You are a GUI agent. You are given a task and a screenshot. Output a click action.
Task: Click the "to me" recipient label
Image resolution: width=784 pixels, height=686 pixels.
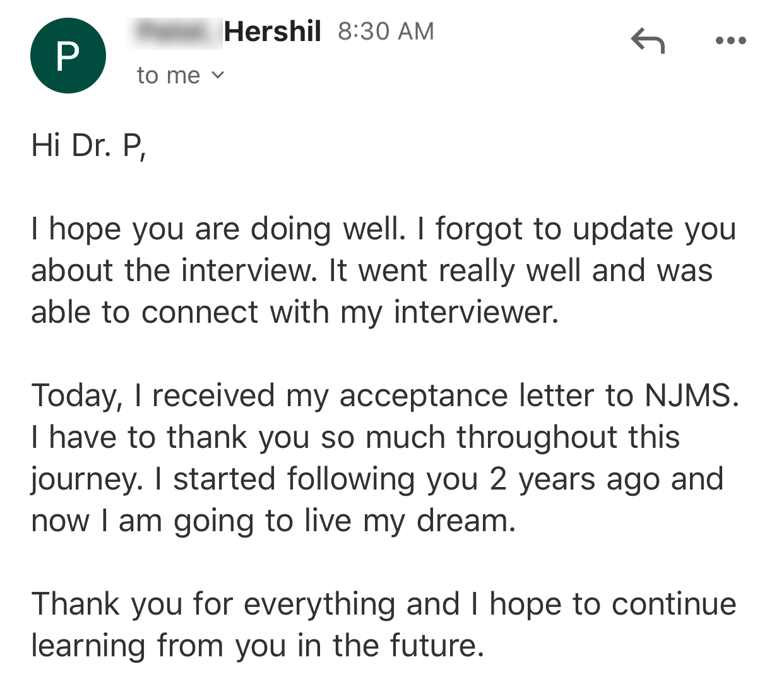[x=168, y=76]
